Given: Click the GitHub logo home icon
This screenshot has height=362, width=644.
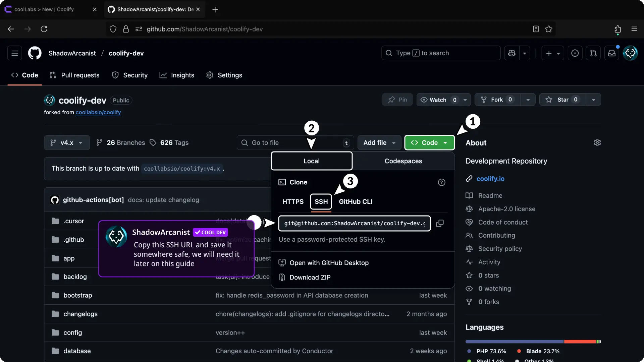Looking at the screenshot, I should (35, 53).
